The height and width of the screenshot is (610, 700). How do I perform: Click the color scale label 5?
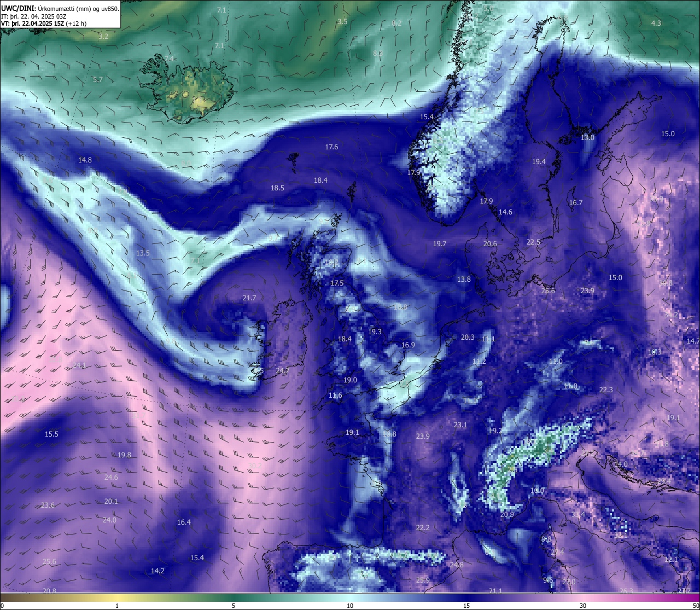click(x=234, y=606)
